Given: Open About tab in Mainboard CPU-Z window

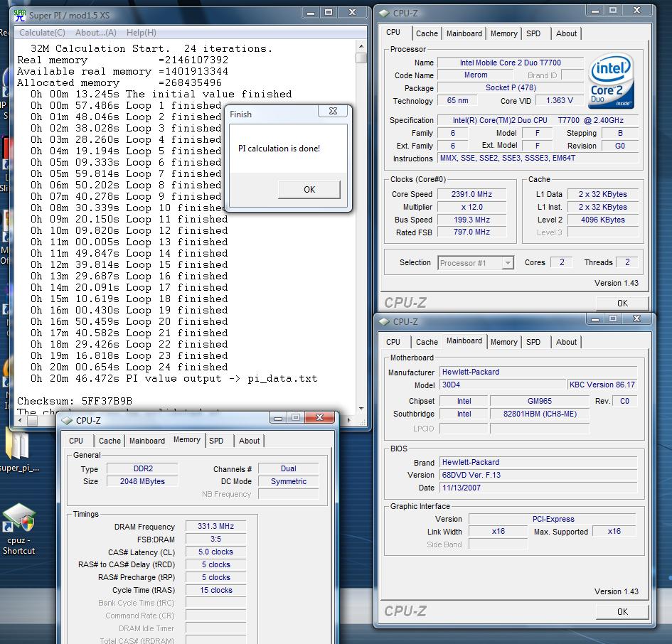Looking at the screenshot, I should click(x=566, y=342).
